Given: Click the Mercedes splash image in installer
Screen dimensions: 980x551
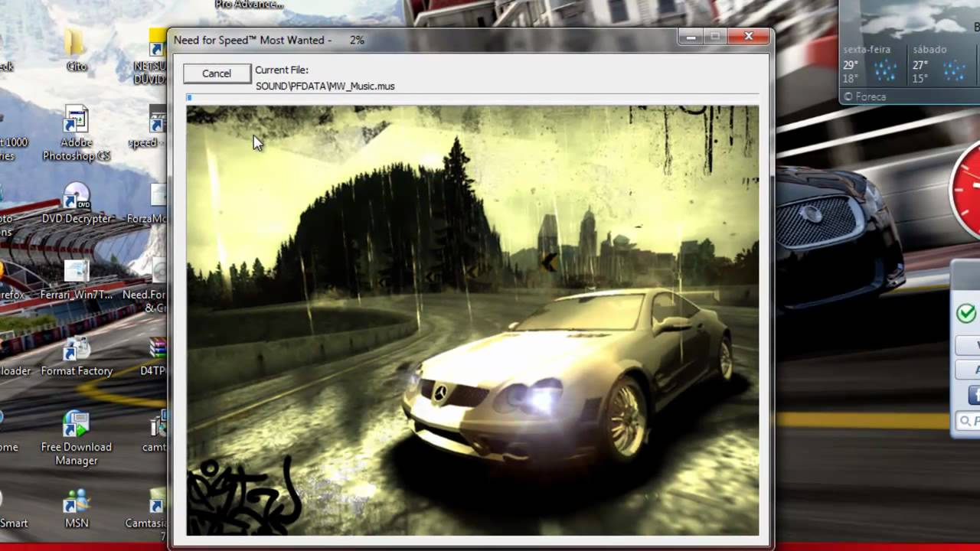Looking at the screenshot, I should pos(472,320).
